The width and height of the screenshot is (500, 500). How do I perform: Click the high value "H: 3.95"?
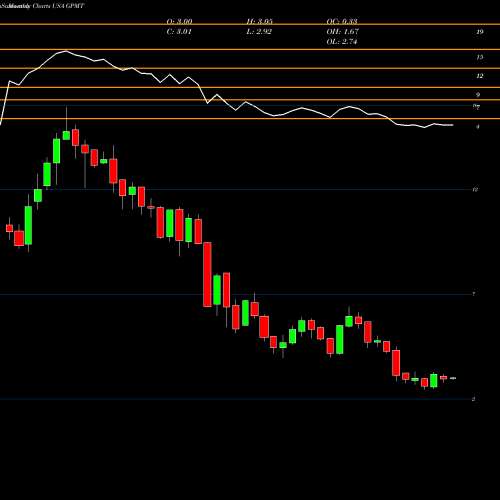(259, 22)
